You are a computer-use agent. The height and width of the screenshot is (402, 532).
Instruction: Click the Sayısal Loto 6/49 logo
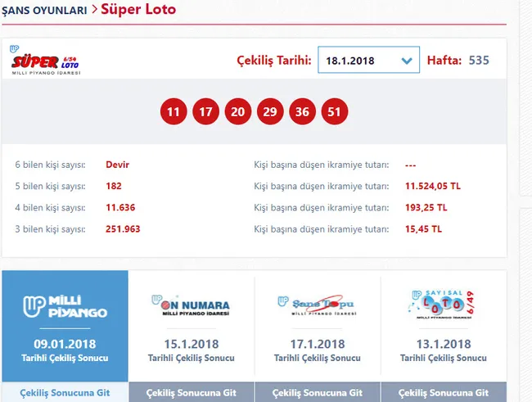tap(444, 305)
